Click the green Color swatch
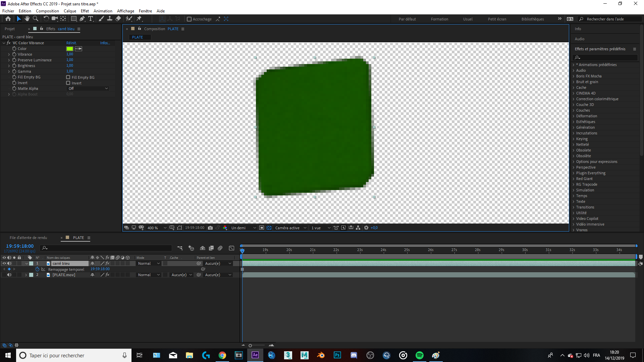Viewport: 644px width, 362px height. (x=69, y=49)
